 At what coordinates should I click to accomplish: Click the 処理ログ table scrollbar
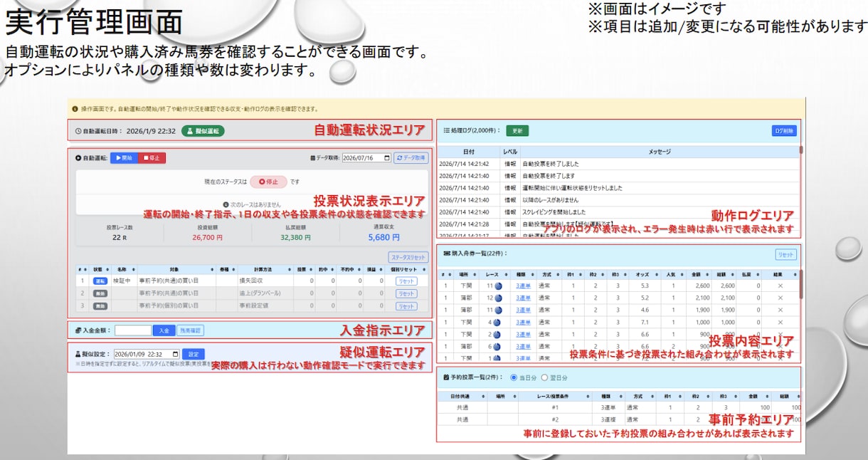pyautogui.click(x=800, y=151)
